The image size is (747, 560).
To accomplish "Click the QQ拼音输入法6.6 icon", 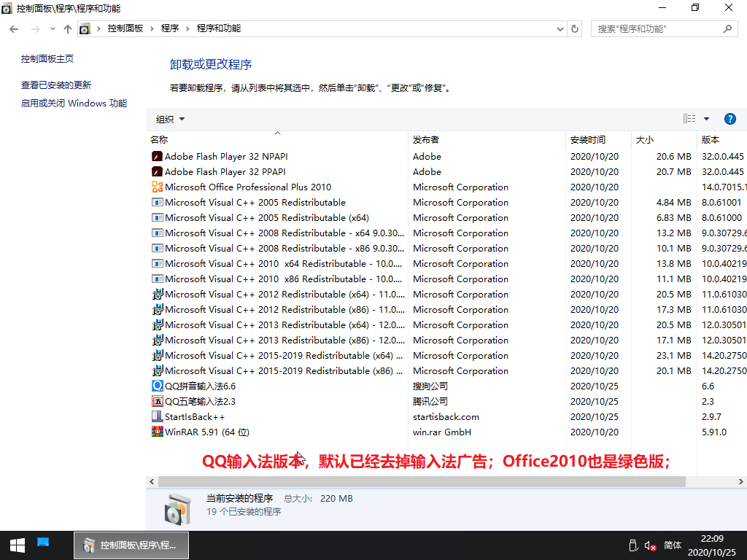I will 157,386.
